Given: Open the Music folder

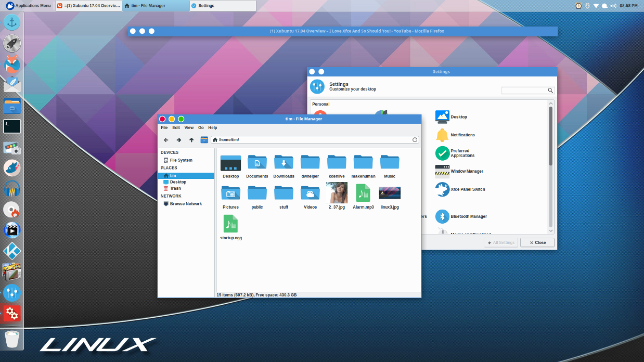Looking at the screenshot, I should coord(390,166).
